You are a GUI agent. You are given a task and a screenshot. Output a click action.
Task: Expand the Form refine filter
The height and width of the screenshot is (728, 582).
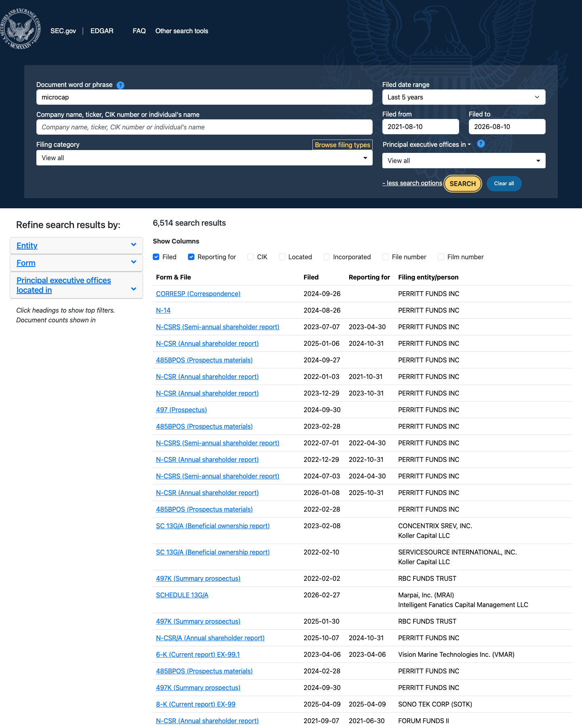(x=76, y=263)
